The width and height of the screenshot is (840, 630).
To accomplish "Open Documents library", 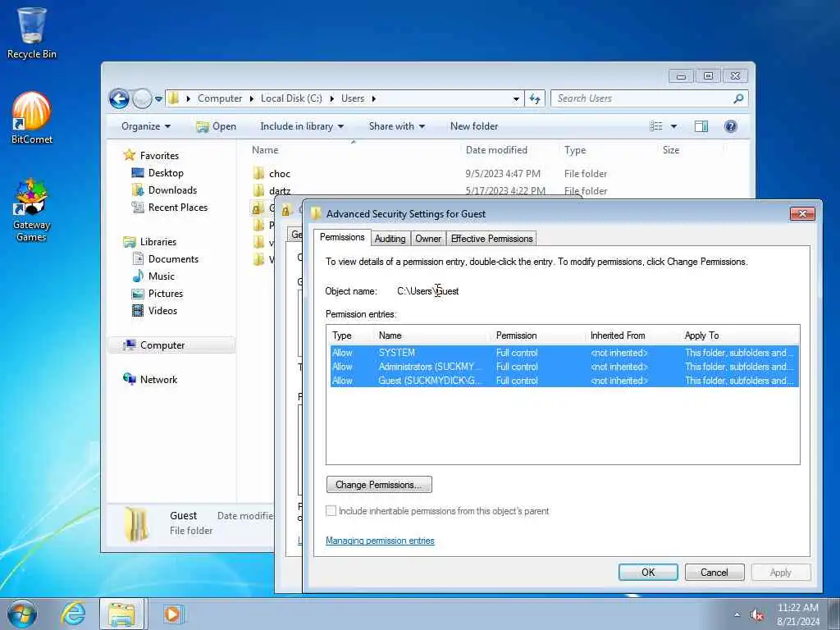I will click(173, 258).
